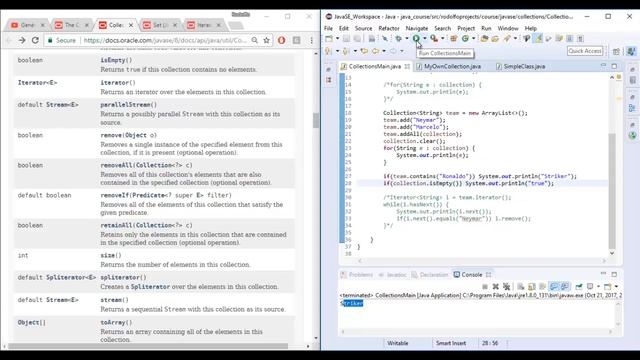Switch to the first Chrome tab 'Gene'

point(27,25)
